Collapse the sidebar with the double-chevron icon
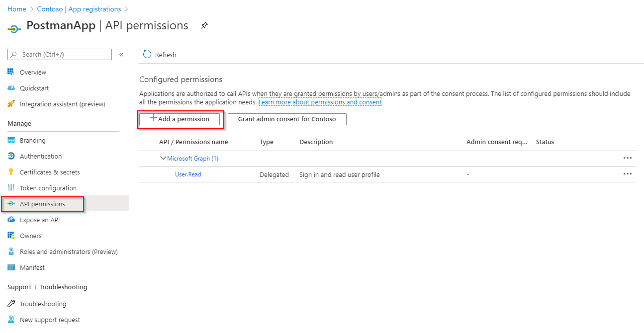This screenshot has width=644, height=333. tap(121, 55)
